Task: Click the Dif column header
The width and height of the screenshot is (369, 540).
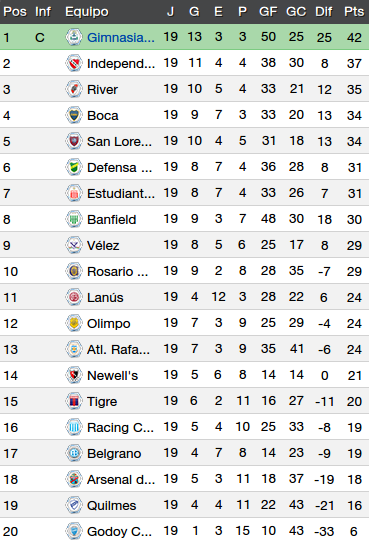Action: click(x=324, y=12)
